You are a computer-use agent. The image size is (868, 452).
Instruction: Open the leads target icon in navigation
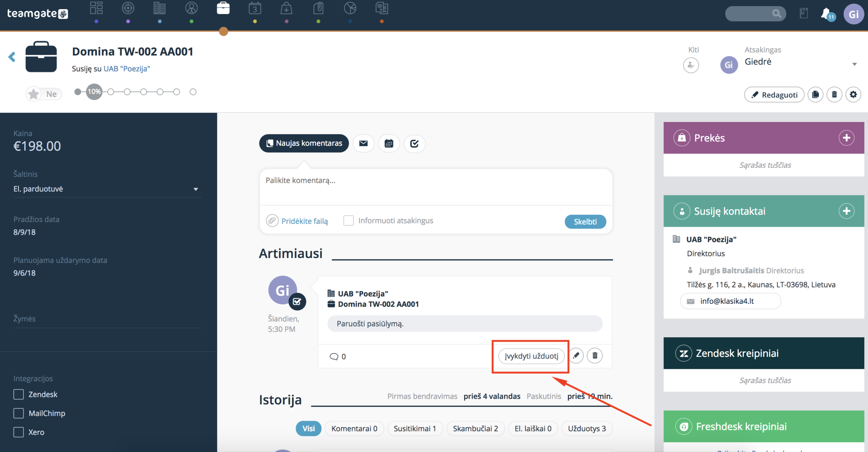coord(128,8)
